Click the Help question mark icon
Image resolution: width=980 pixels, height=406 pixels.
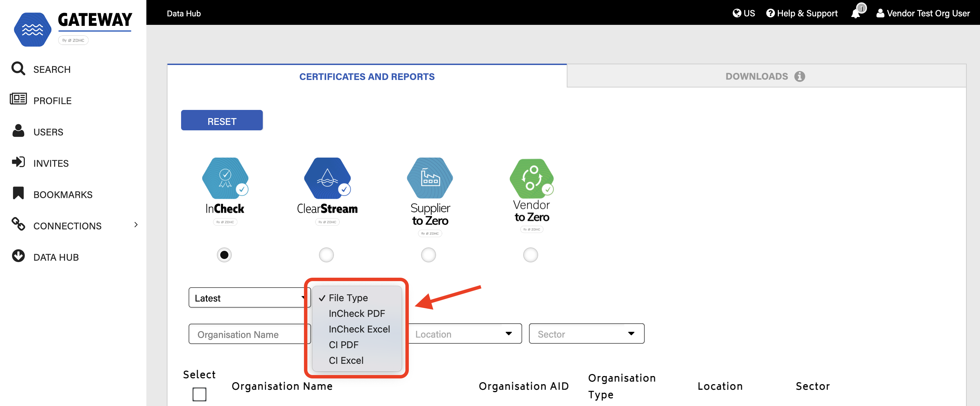tap(770, 13)
